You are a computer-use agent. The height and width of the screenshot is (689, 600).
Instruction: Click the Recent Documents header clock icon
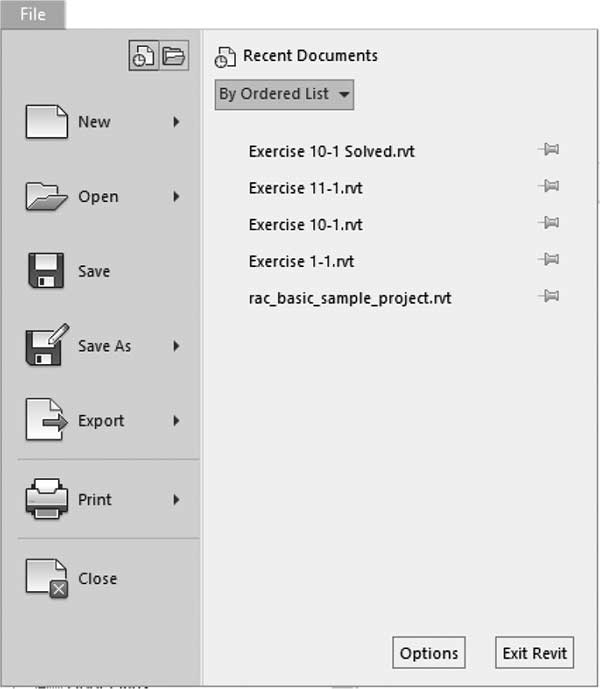point(225,57)
